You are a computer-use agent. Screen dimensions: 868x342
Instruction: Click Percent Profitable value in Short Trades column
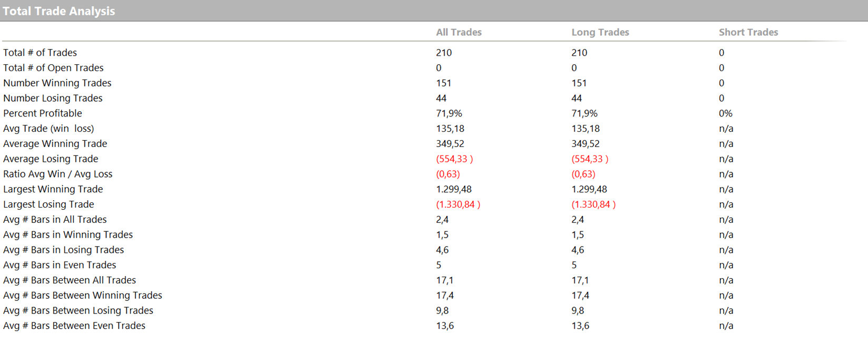[x=725, y=113]
